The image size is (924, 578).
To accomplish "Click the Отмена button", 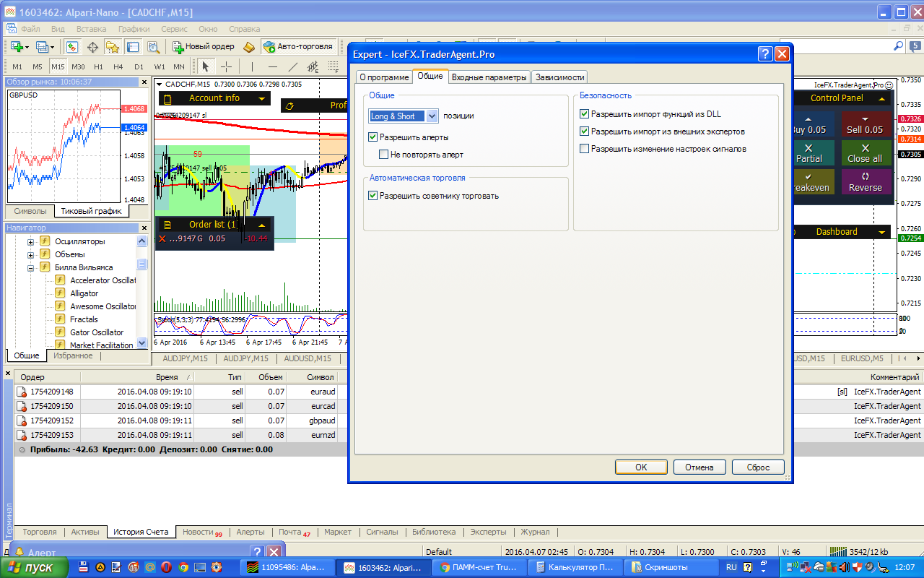I will [699, 467].
